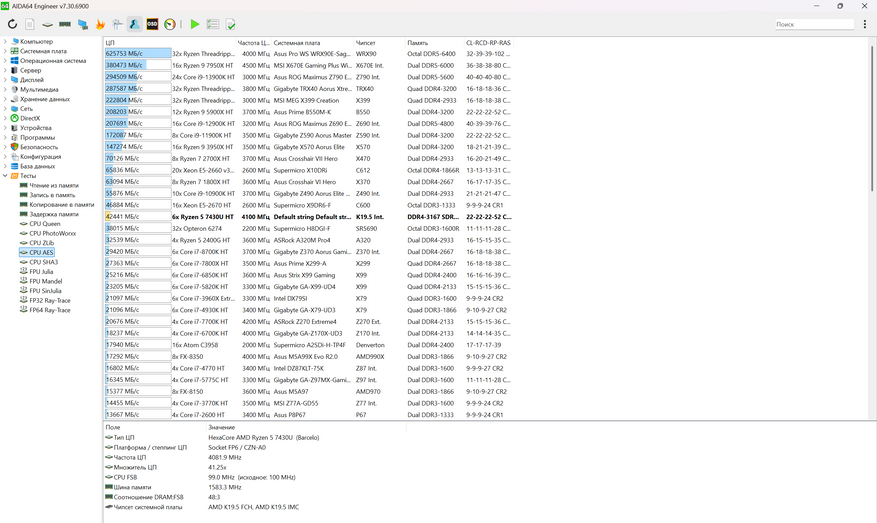The image size is (877, 523).
Task: Open Копирование в памяти test
Action: [62, 204]
